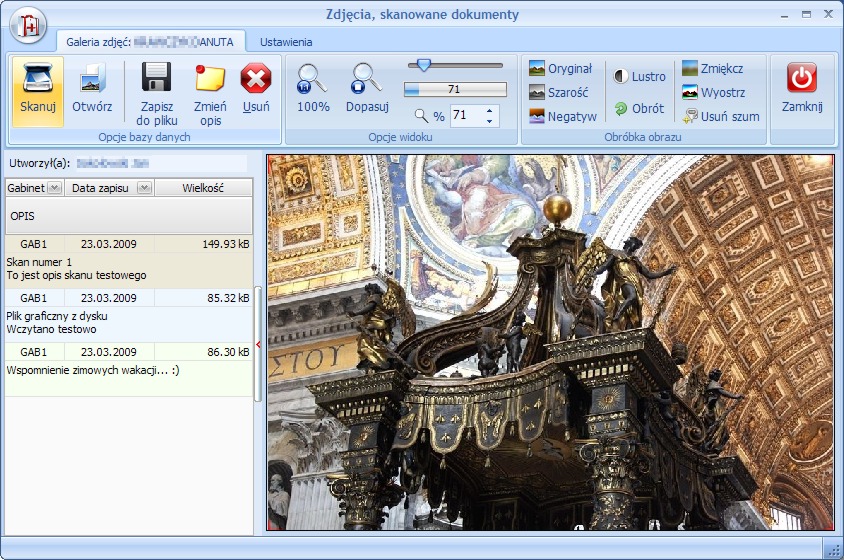Apply the Negatyw image filter
The image size is (844, 560).
click(x=562, y=116)
